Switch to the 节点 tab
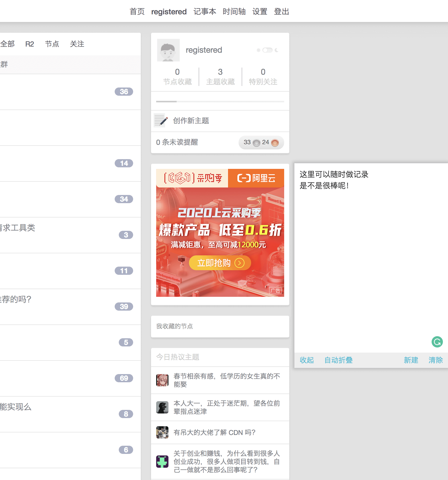 point(52,44)
